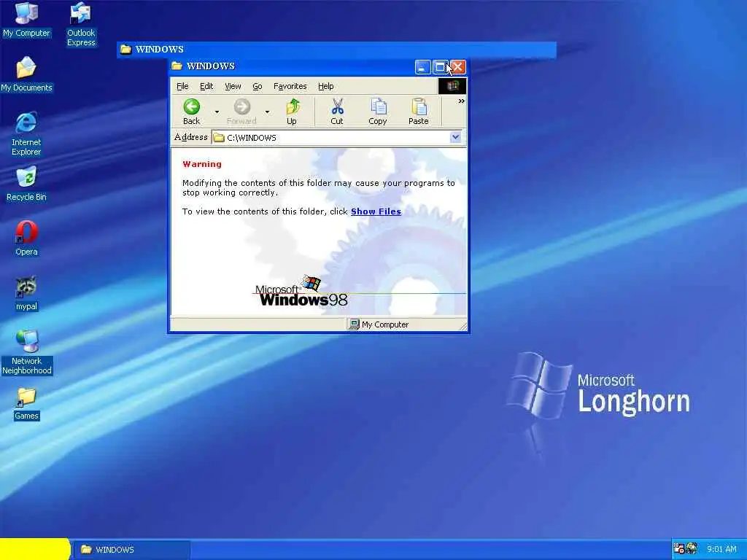Select the Outlook Express desktop icon
This screenshot has height=560, width=747.
click(x=81, y=25)
